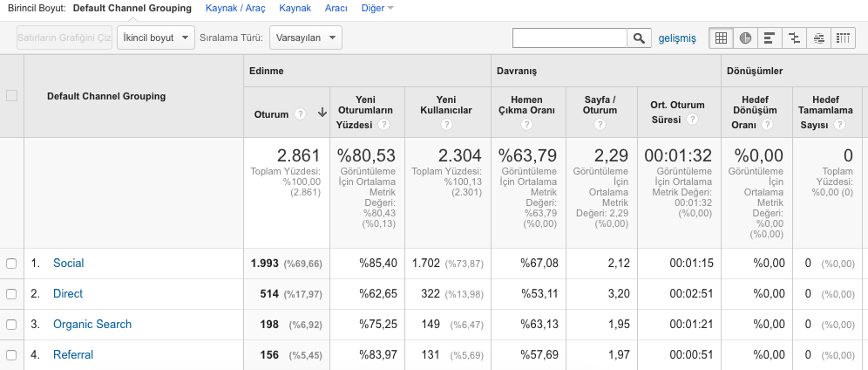
Task: Open the Organic Search channel link
Action: point(92,324)
